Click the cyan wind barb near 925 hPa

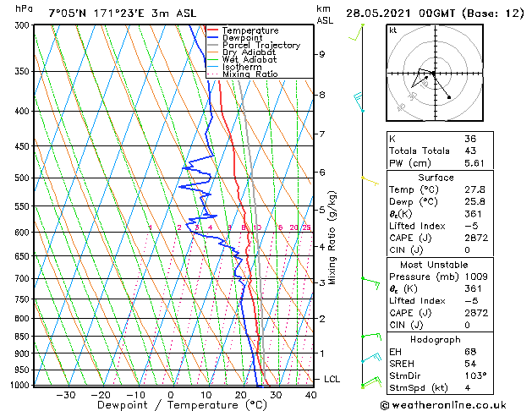(x=371, y=358)
